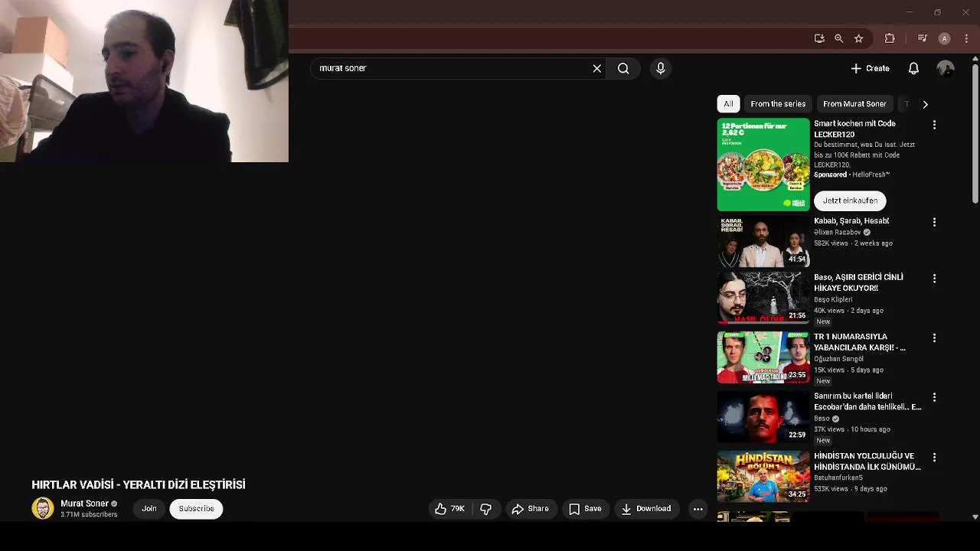Click 3.71M subscribers text
This screenshot has height=551, width=980.
pyautogui.click(x=89, y=515)
